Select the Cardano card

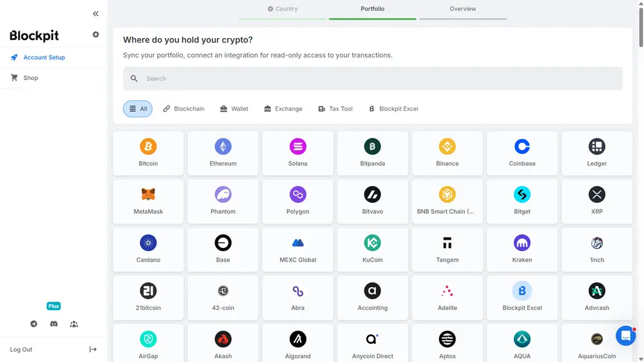coord(148,249)
